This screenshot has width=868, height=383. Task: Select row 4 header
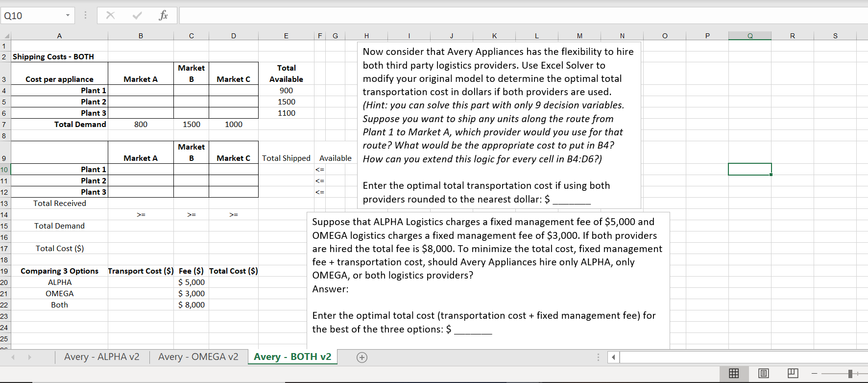[x=4, y=91]
